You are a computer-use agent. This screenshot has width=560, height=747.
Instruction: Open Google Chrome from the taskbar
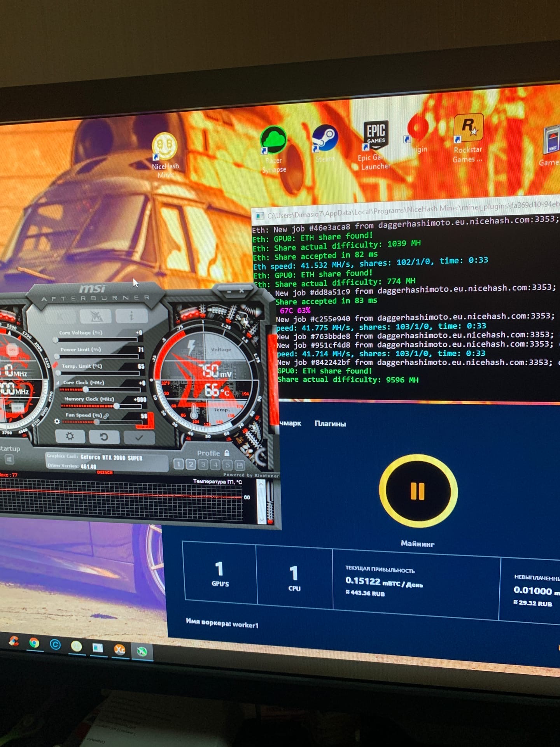(x=34, y=643)
